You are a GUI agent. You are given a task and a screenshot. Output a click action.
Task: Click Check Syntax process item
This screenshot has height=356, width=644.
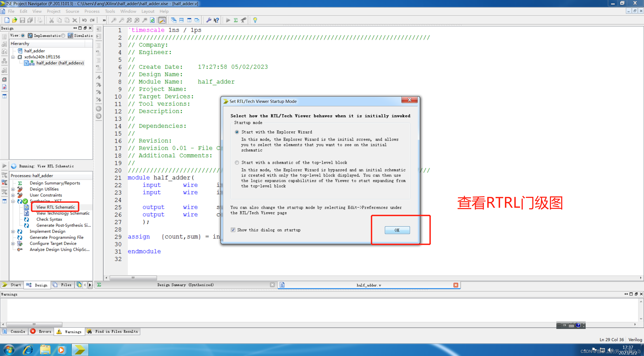click(x=49, y=219)
